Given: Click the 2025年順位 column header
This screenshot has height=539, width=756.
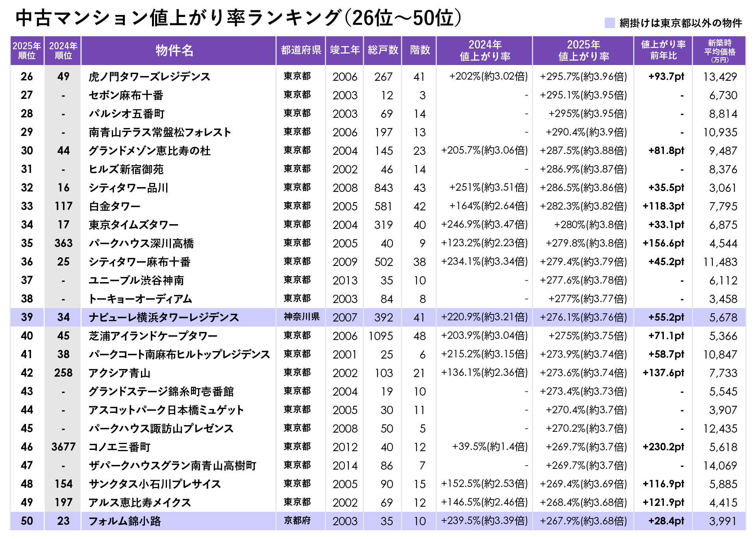Looking at the screenshot, I should pyautogui.click(x=27, y=50).
